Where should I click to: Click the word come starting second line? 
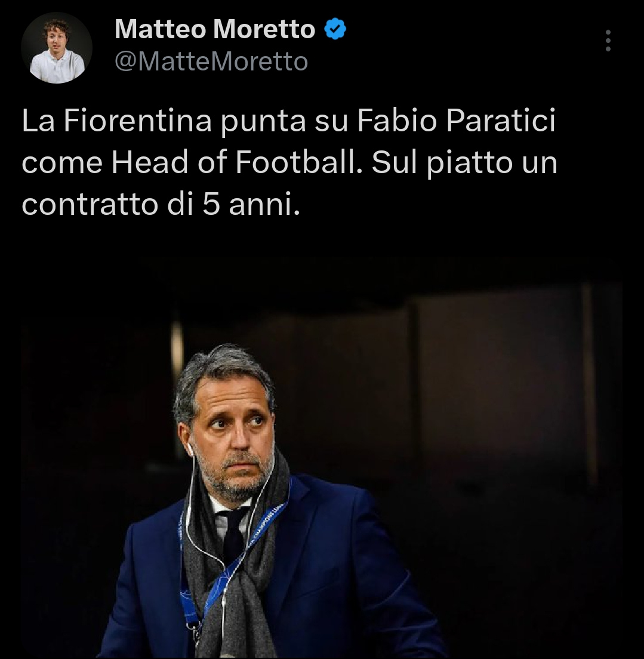(x=62, y=162)
